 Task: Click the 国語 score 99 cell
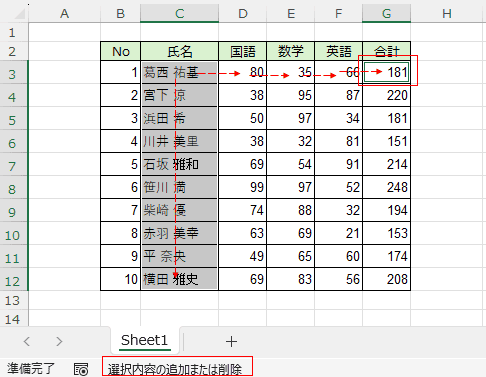point(243,187)
